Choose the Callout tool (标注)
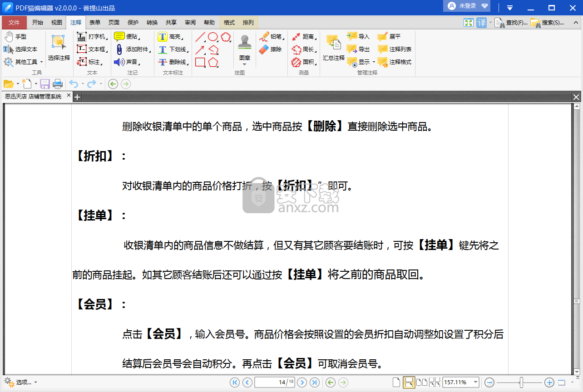 point(89,62)
